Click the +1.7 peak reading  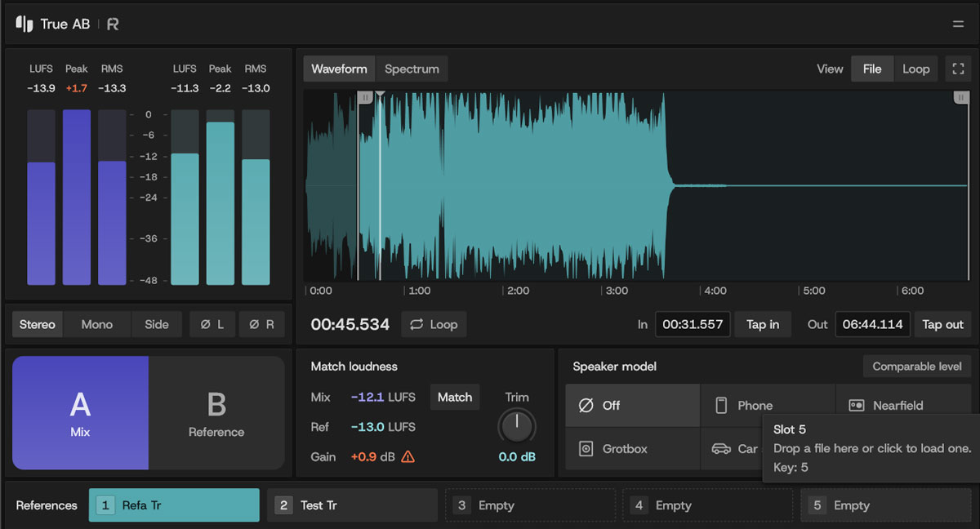click(x=77, y=88)
